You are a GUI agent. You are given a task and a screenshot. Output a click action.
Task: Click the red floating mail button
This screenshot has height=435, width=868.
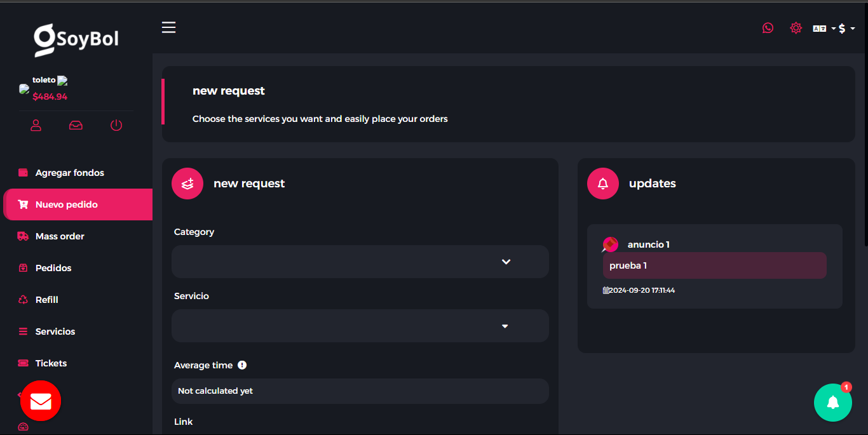(41, 401)
